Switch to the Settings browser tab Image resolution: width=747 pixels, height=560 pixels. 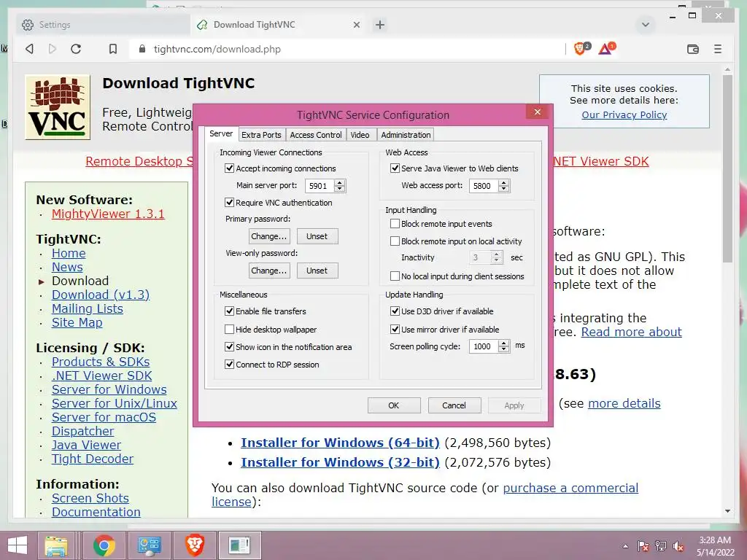102,25
